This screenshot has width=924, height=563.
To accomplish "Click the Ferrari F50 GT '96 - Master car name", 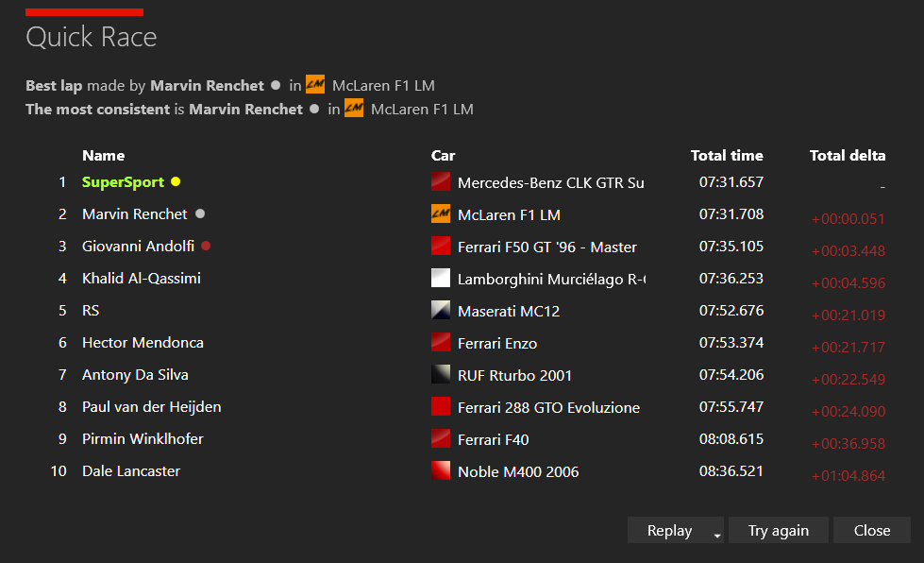I will tap(547, 247).
